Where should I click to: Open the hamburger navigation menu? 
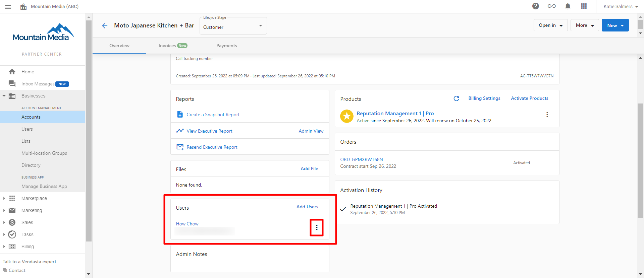pyautogui.click(x=8, y=7)
